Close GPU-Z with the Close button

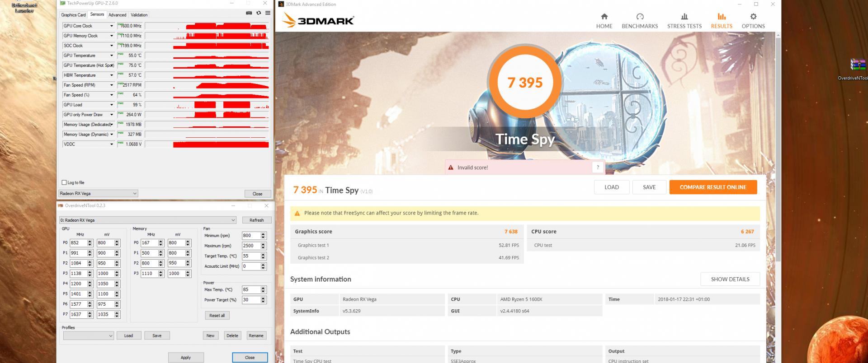pyautogui.click(x=257, y=194)
